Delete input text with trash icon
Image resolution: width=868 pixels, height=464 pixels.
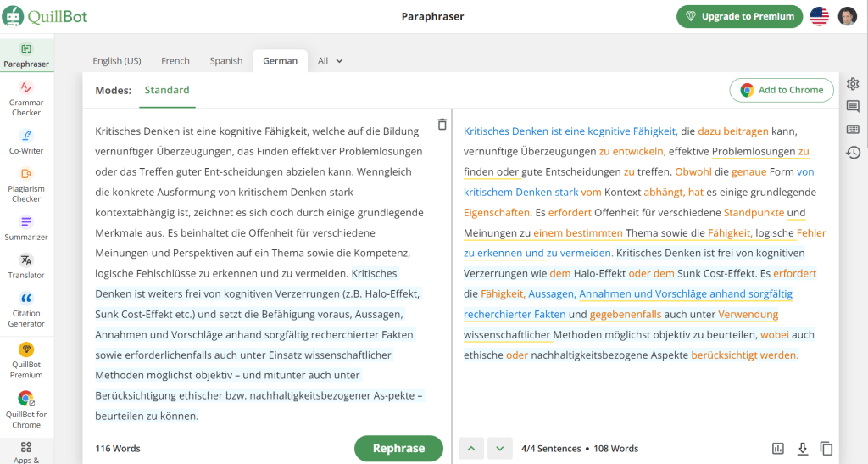pos(442,125)
